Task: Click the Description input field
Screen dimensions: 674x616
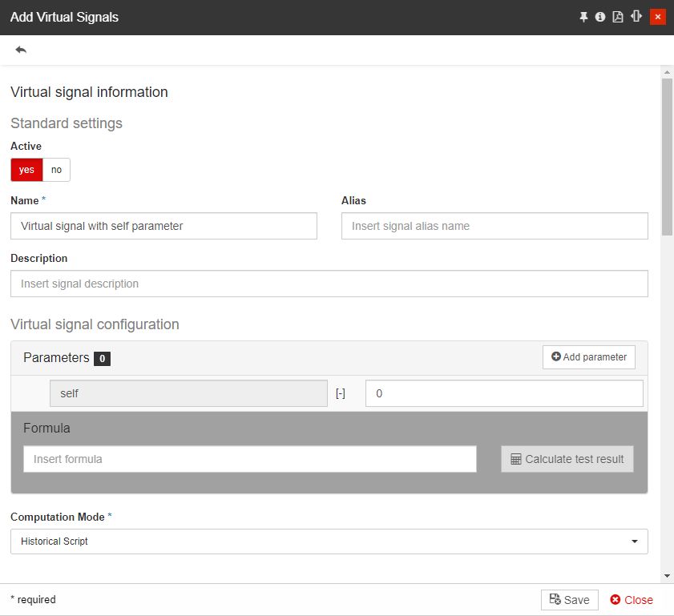Action: pos(329,284)
